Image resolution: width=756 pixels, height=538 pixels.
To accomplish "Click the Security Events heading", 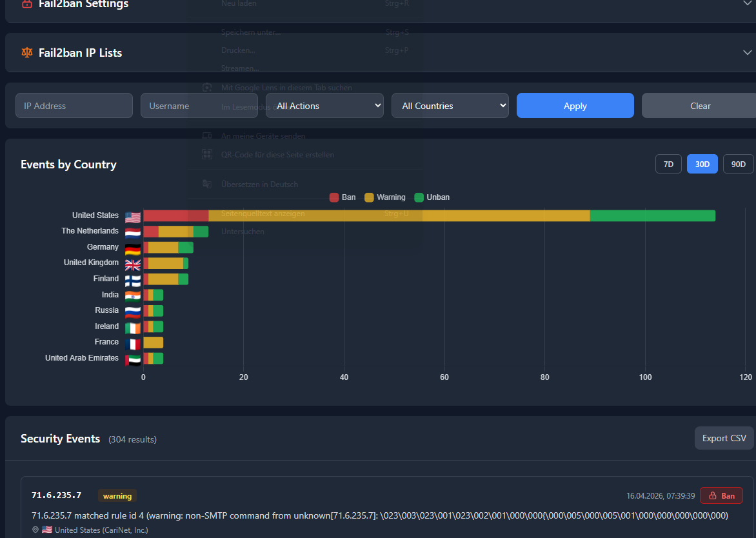I will 60,438.
